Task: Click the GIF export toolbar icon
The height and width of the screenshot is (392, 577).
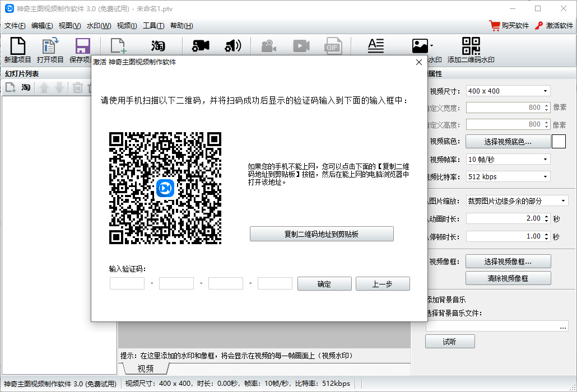Action: point(333,46)
